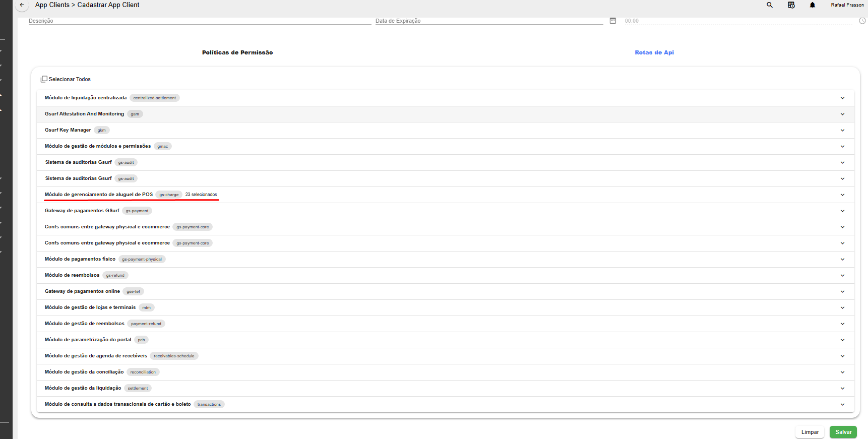Expand the settlement management module chevron
This screenshot has width=868, height=439.
point(842,388)
